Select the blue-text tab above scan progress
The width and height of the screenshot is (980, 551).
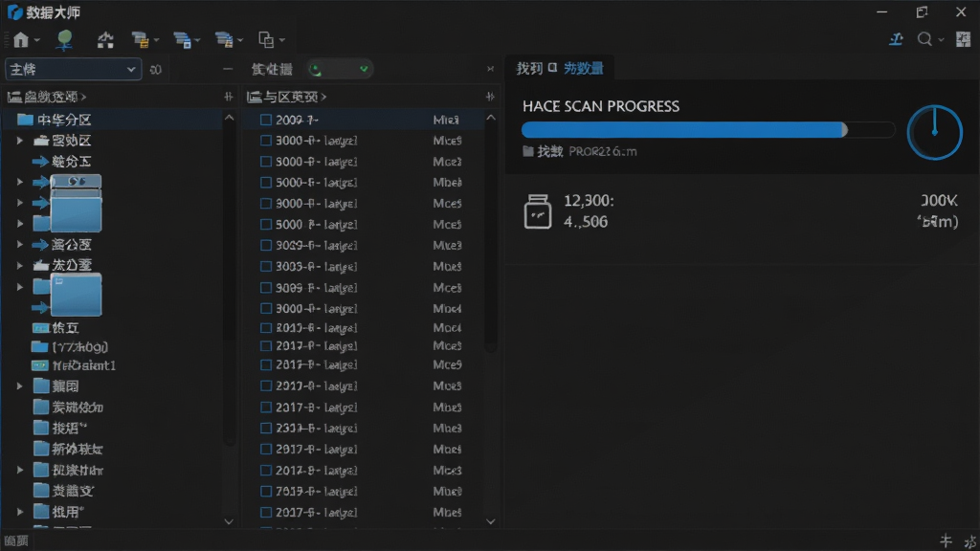pos(584,69)
